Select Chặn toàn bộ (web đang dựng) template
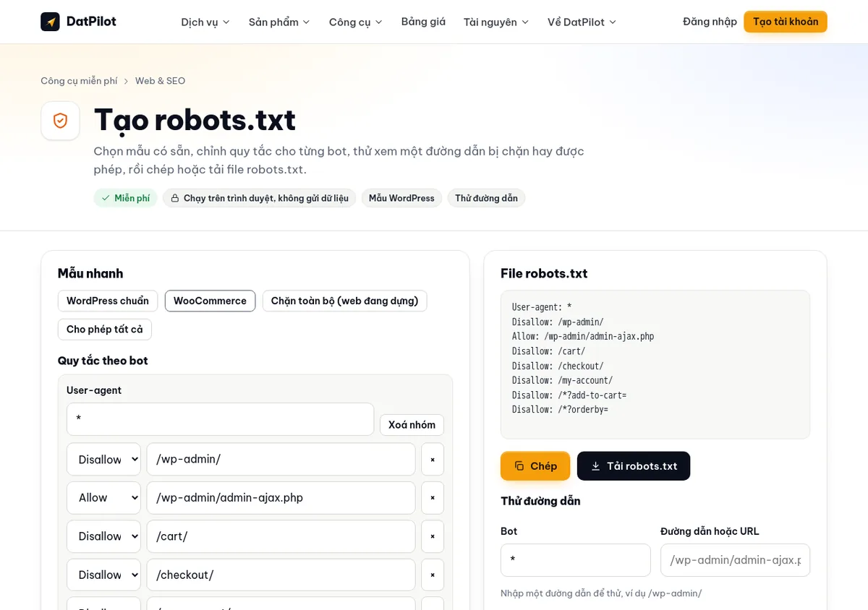The height and width of the screenshot is (610, 868). tap(344, 301)
